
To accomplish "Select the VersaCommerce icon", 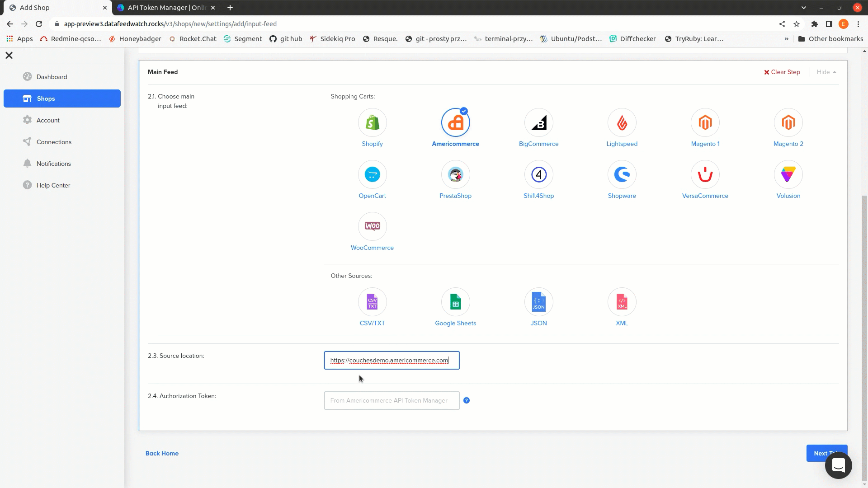I will pyautogui.click(x=705, y=174).
